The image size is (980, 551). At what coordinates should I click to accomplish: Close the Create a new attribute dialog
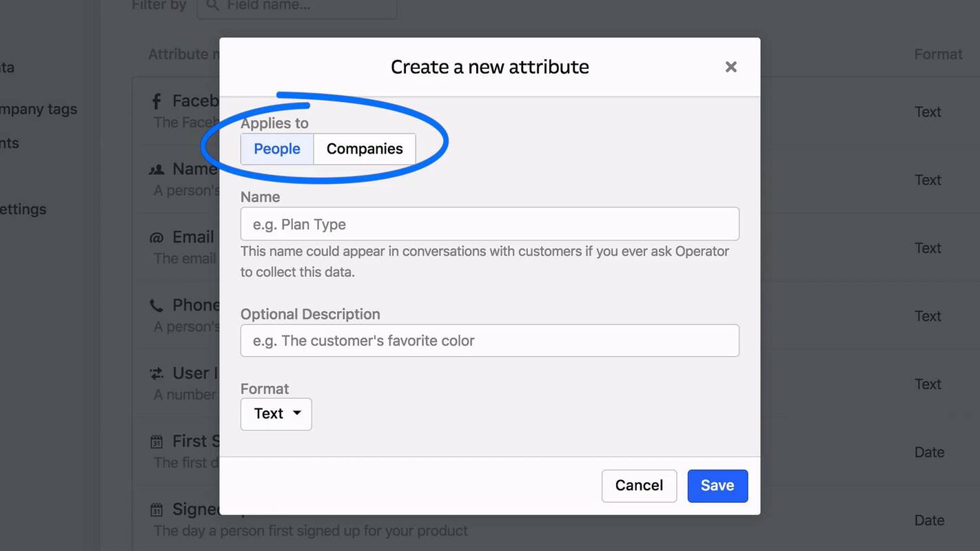point(731,66)
